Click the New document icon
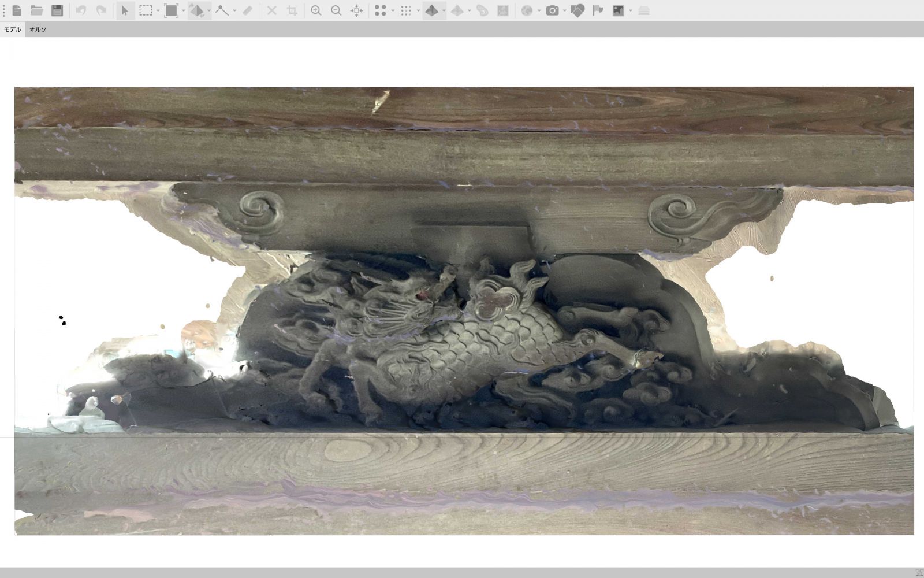 17,10
